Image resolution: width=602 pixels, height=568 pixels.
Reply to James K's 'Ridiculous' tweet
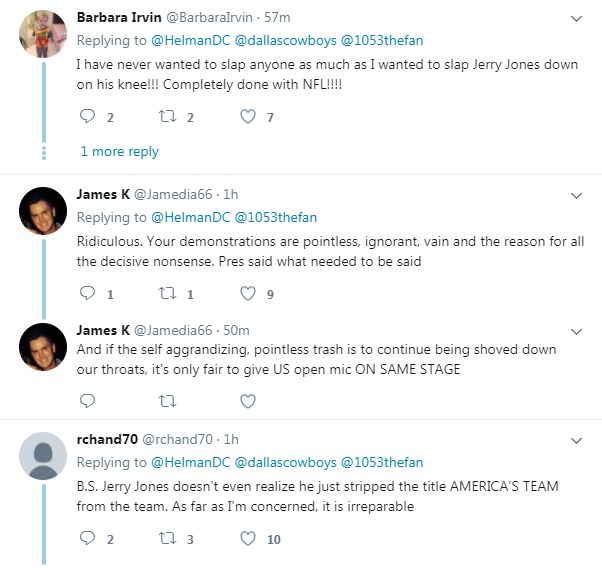click(87, 294)
